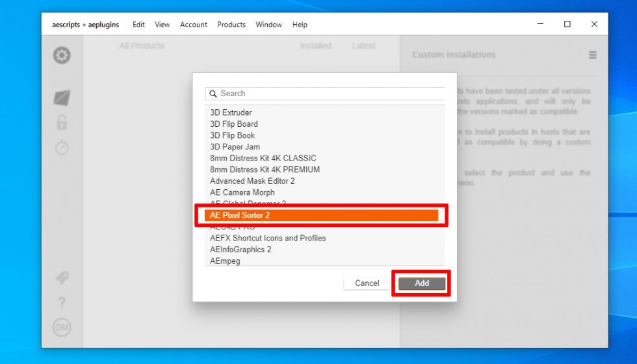Select AE Pixel Sorter 2 row

321,215
